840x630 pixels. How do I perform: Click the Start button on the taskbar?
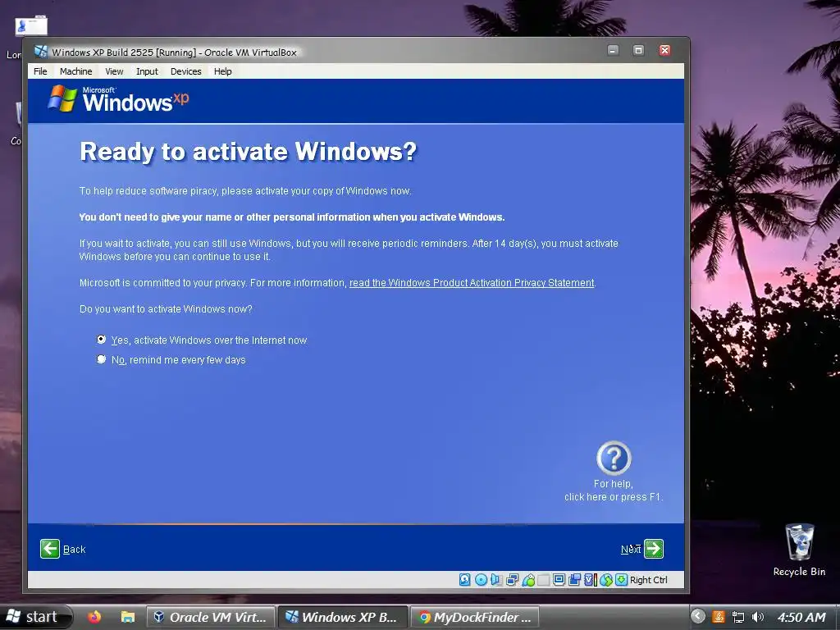[x=35, y=617]
